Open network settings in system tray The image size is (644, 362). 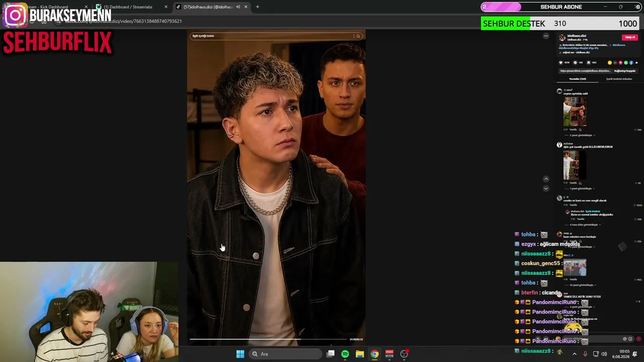pyautogui.click(x=596, y=354)
